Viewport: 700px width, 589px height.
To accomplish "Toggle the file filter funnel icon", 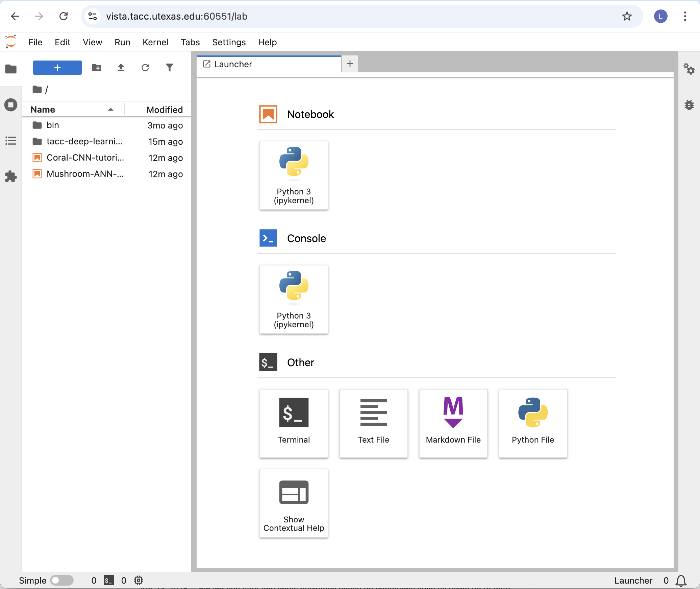I will tap(170, 68).
